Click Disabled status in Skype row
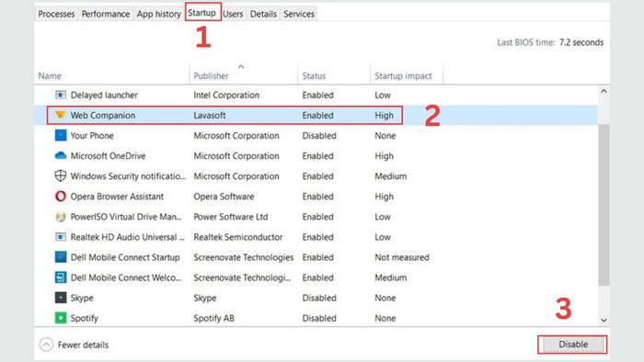Viewport: 644px width, 362px height. click(319, 298)
